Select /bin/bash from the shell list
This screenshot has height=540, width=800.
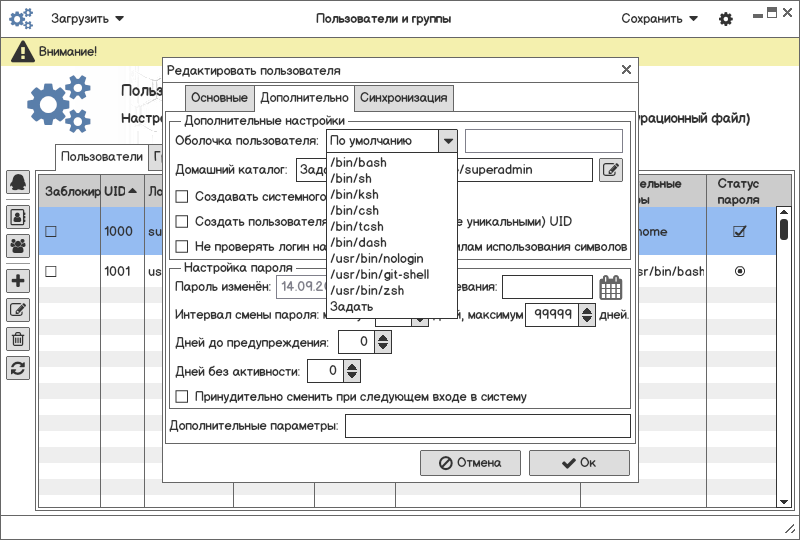click(x=358, y=162)
